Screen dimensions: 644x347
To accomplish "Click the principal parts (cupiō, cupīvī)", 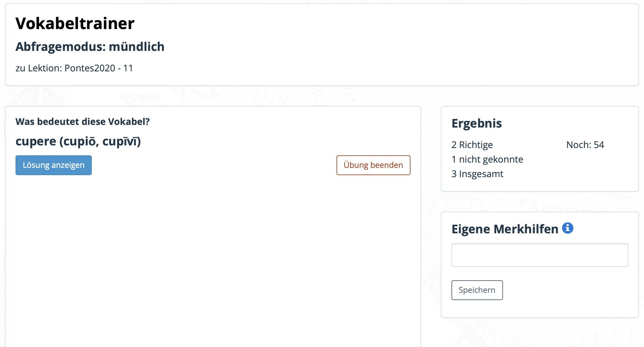I will coord(100,141).
